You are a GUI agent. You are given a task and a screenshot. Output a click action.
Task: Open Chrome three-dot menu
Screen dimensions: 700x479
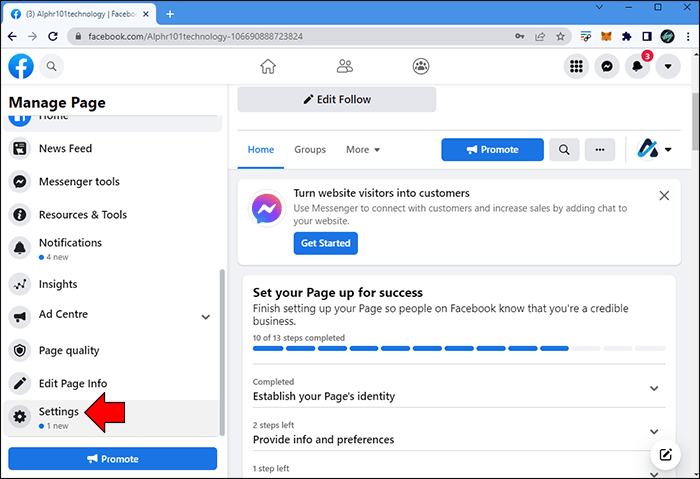pos(688,37)
